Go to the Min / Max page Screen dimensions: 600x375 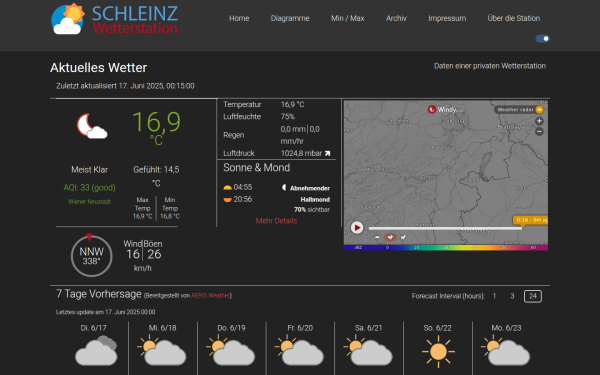[x=347, y=18]
